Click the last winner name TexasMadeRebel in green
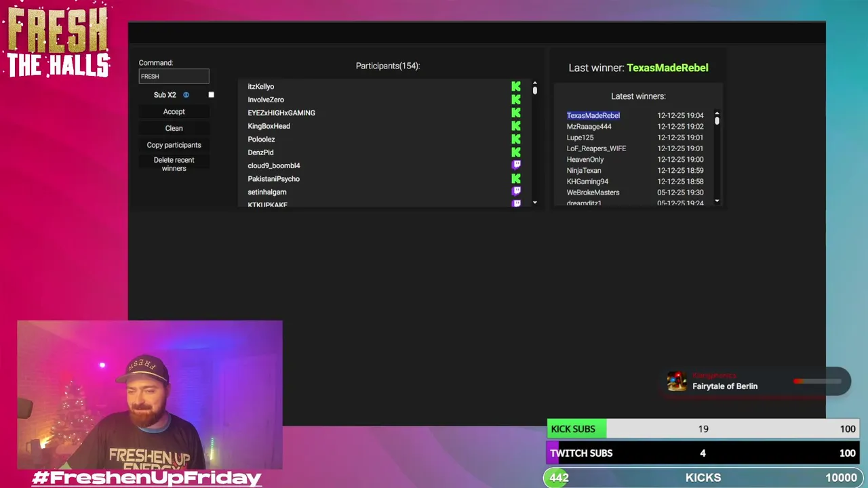 [667, 68]
